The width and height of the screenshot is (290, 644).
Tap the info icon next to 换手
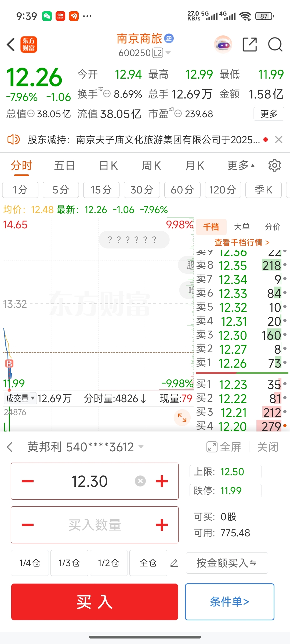tap(107, 94)
